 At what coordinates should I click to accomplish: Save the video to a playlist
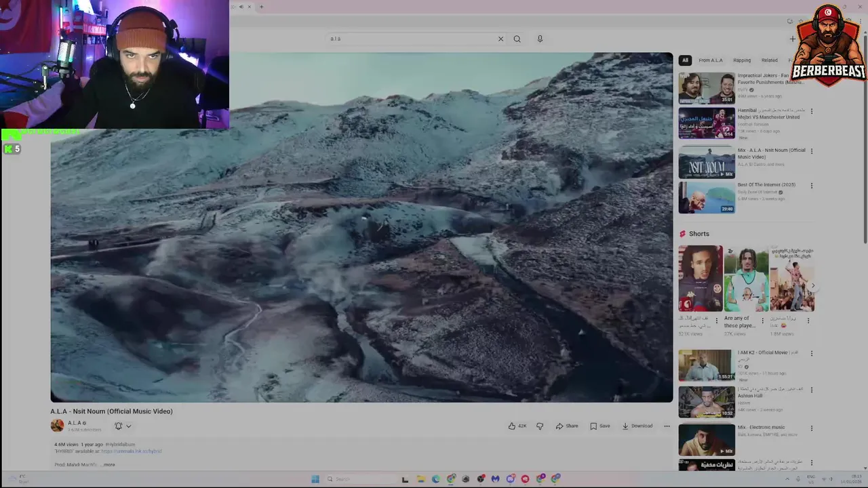600,426
